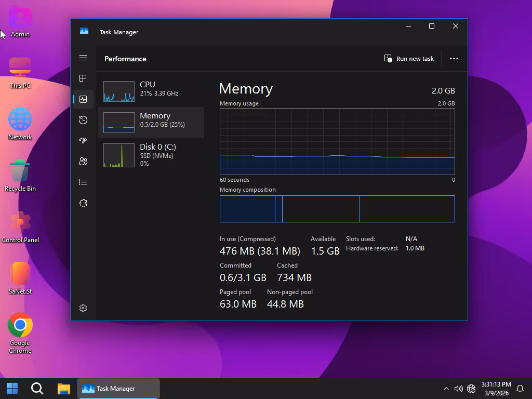
Task: Select the Performance sidebar icon
Action: coord(83,99)
